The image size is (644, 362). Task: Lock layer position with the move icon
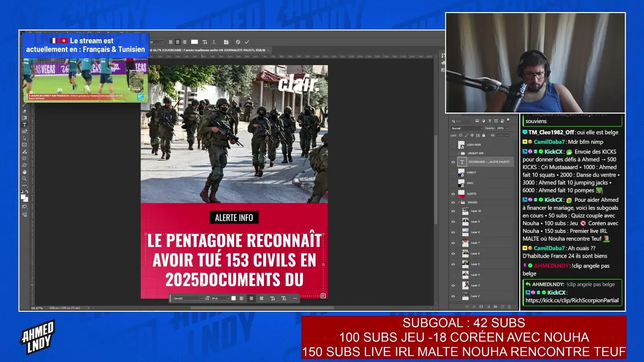472,135
